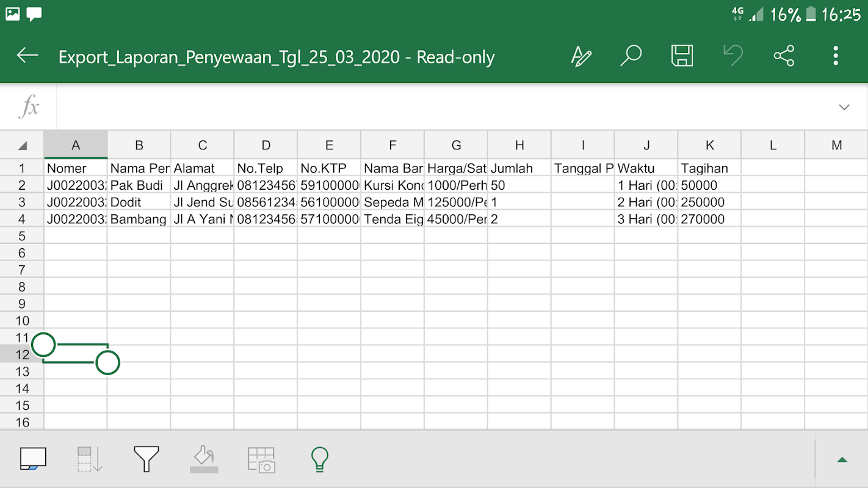
Task: Select the "Tenda Eig" item cell
Action: (392, 219)
